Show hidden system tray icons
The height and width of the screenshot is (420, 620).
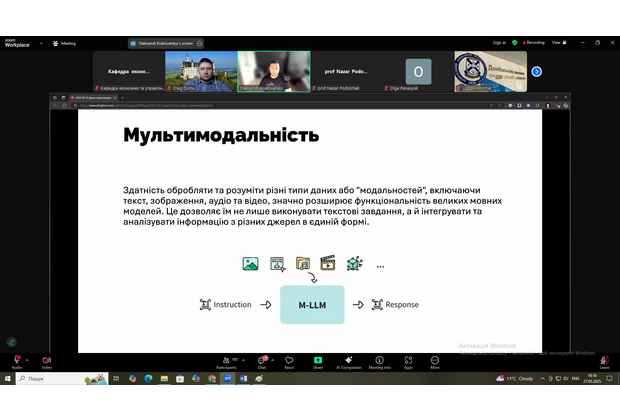pos(542,378)
